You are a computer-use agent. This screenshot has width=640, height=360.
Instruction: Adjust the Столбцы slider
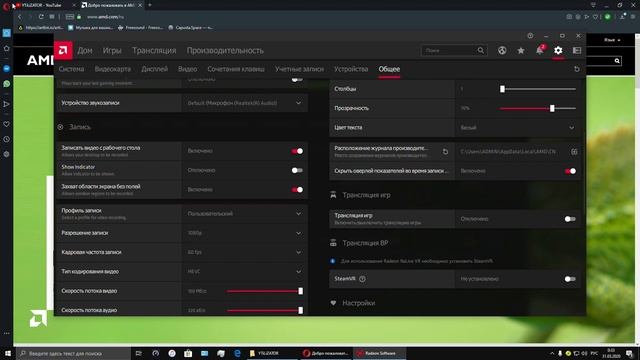pyautogui.click(x=538, y=89)
